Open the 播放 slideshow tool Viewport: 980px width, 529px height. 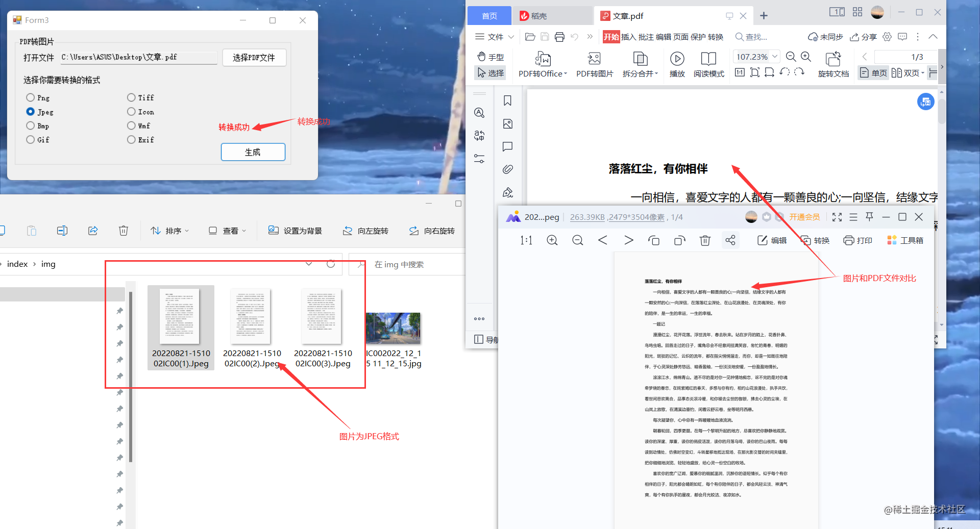click(x=677, y=64)
